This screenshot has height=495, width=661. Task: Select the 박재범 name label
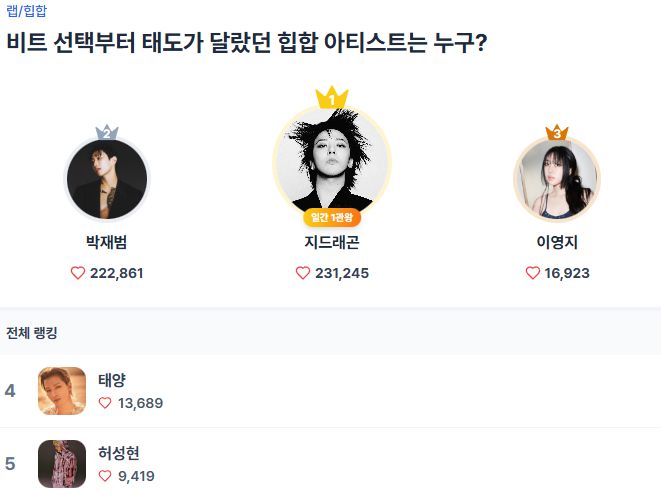[x=107, y=243]
